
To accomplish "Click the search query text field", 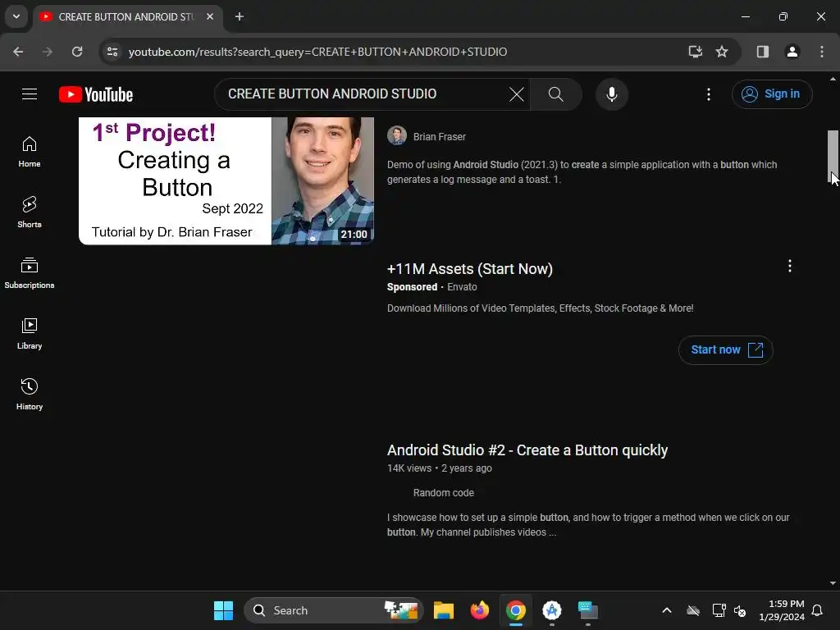I will click(x=364, y=94).
